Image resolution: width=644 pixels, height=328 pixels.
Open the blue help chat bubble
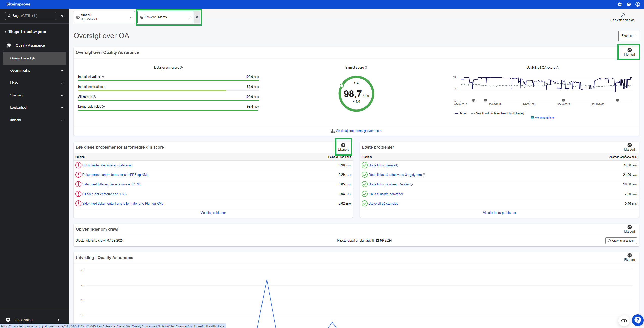[x=637, y=320]
